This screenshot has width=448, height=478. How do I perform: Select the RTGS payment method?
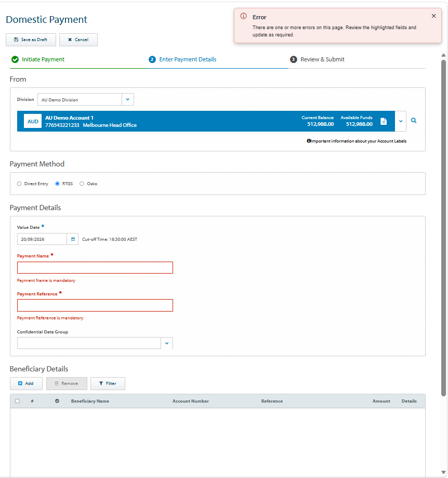[x=57, y=184]
